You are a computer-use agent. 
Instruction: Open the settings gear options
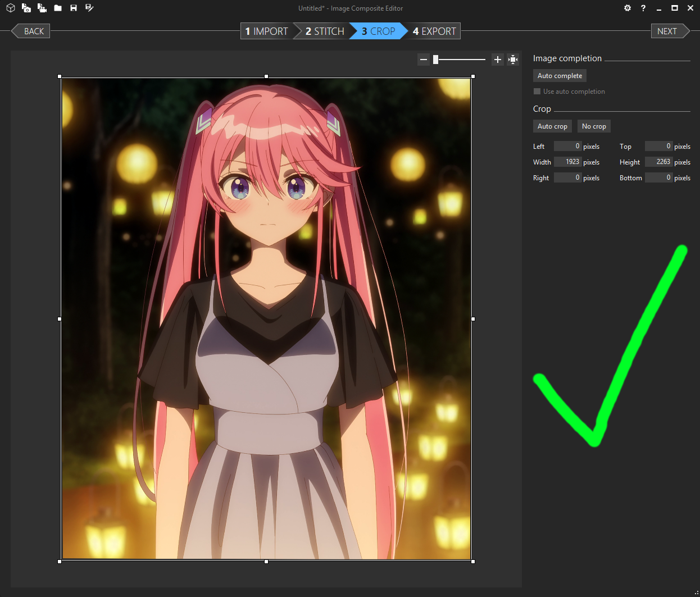(x=628, y=8)
